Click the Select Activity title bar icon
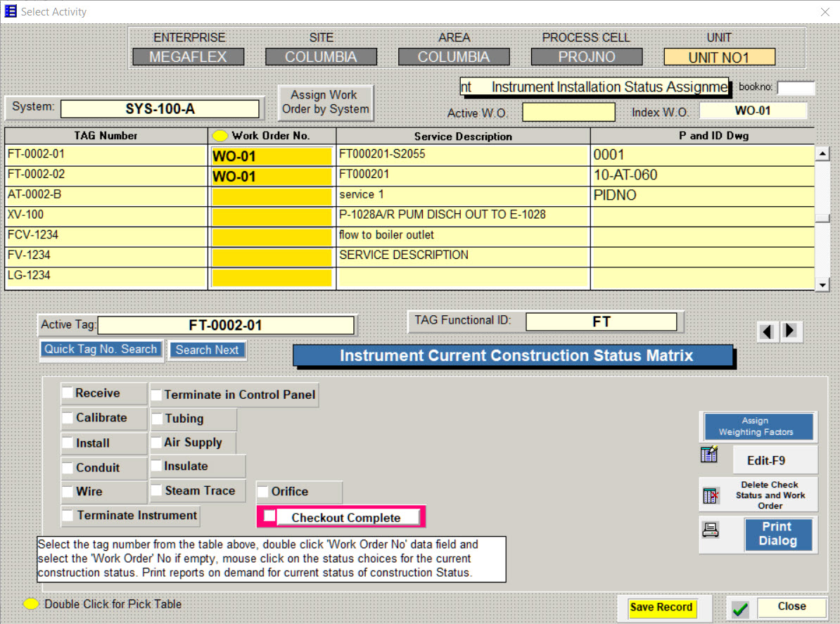The height and width of the screenshot is (624, 840). coord(10,11)
